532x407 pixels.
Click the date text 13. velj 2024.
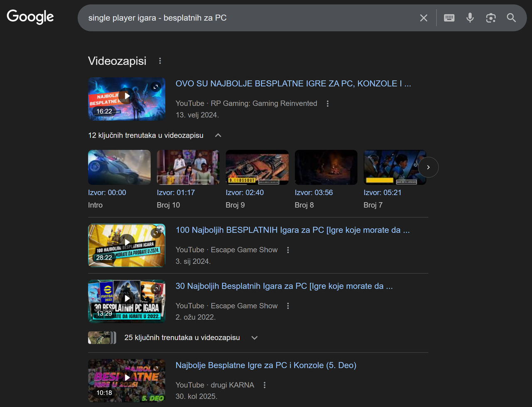197,115
